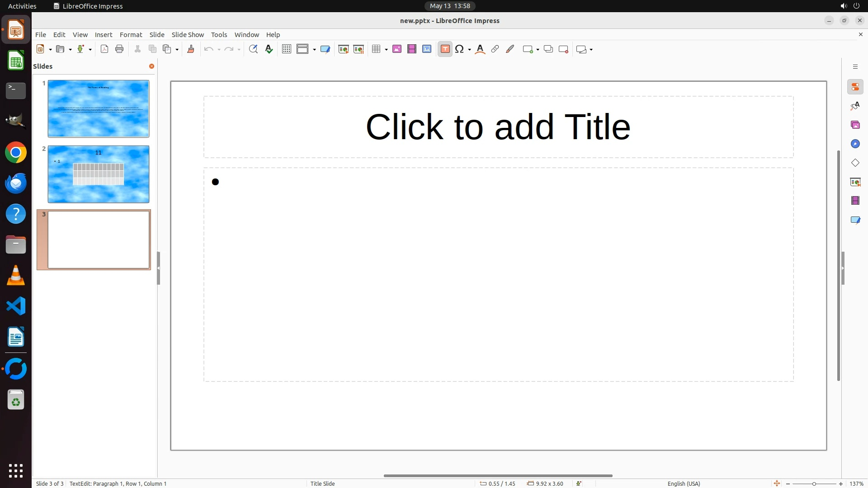The width and height of the screenshot is (868, 488).
Task: Insert audio or video icon
Action: tap(412, 49)
